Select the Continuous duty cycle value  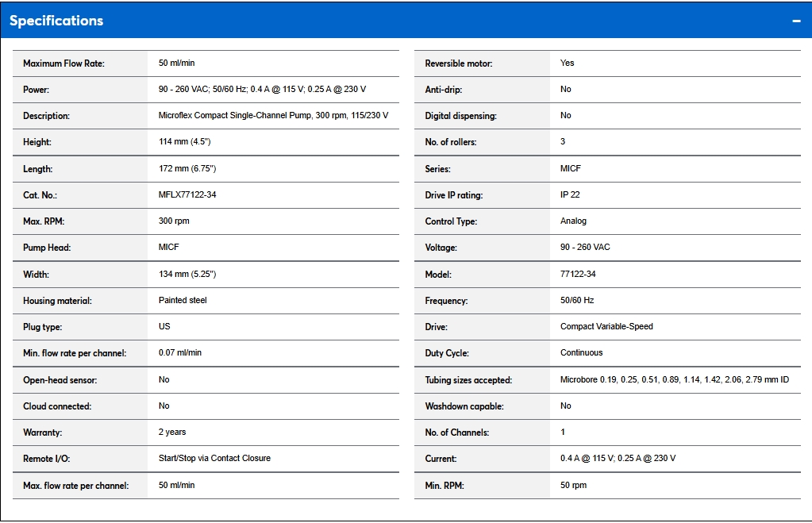(581, 353)
